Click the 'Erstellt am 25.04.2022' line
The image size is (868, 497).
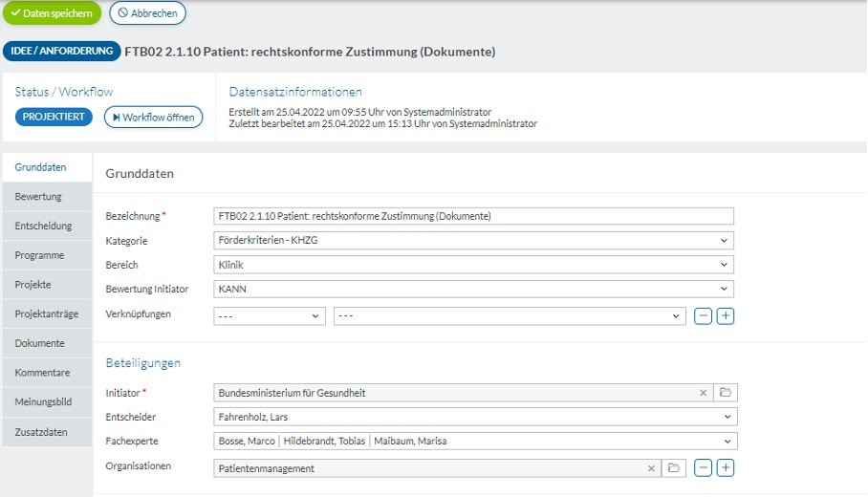tap(360, 112)
